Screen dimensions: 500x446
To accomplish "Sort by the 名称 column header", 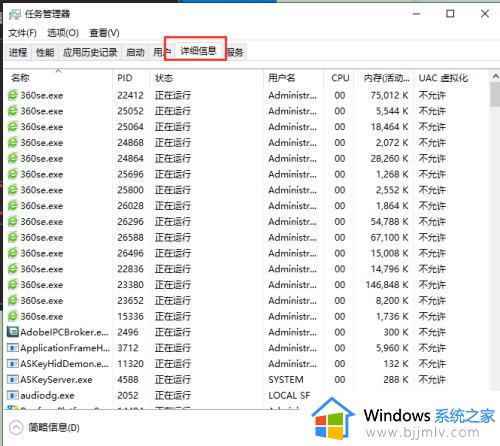I will [x=59, y=78].
